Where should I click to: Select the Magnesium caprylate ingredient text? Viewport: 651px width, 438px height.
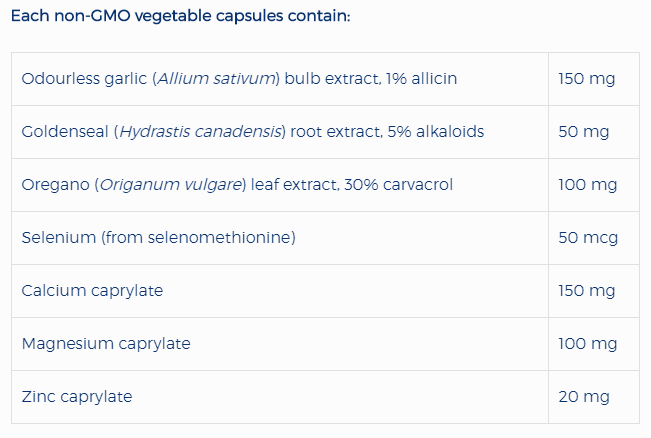point(106,344)
